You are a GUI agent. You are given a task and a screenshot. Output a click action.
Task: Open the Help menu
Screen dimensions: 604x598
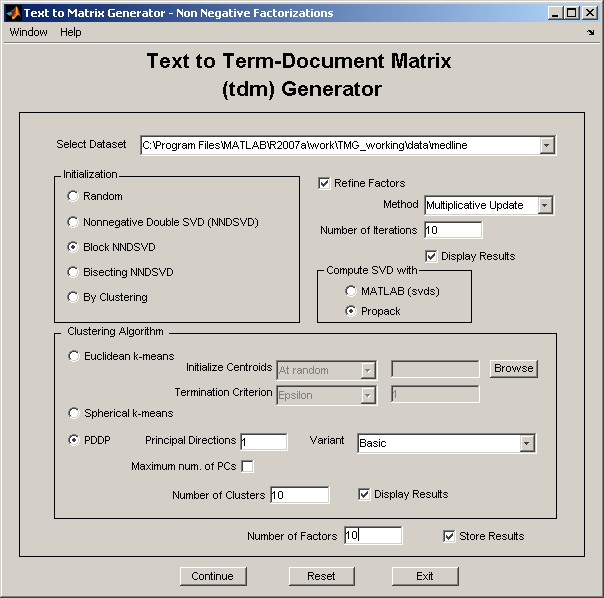click(70, 32)
